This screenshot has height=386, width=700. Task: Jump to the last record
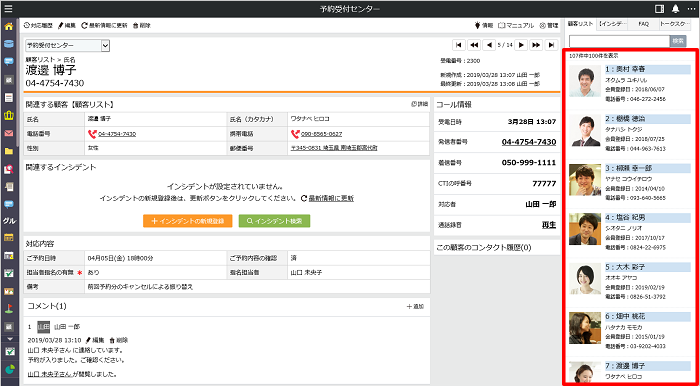point(552,45)
